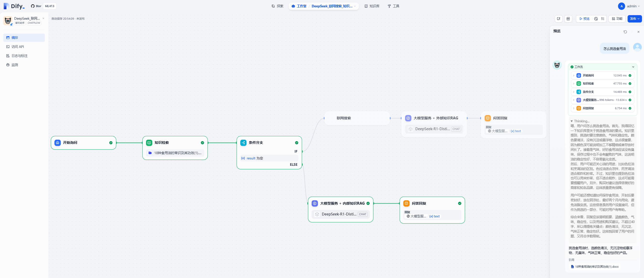Switch to the 知识库 tab
The height and width of the screenshot is (278, 644).
tap(372, 6)
